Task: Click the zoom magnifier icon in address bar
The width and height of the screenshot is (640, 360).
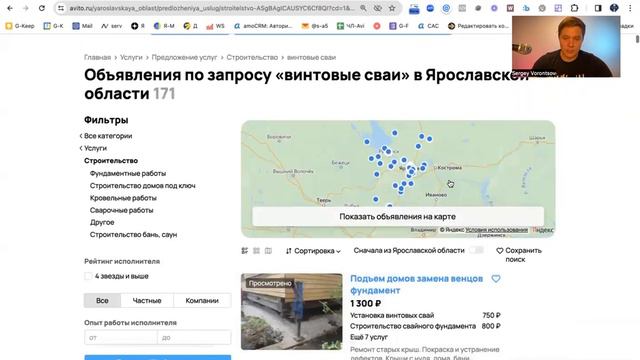Action: (363, 8)
